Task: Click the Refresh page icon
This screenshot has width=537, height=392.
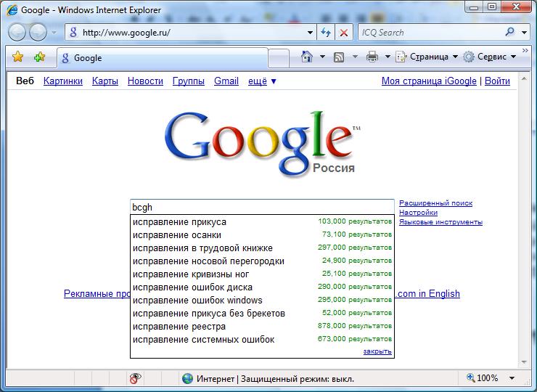Action: pos(326,33)
